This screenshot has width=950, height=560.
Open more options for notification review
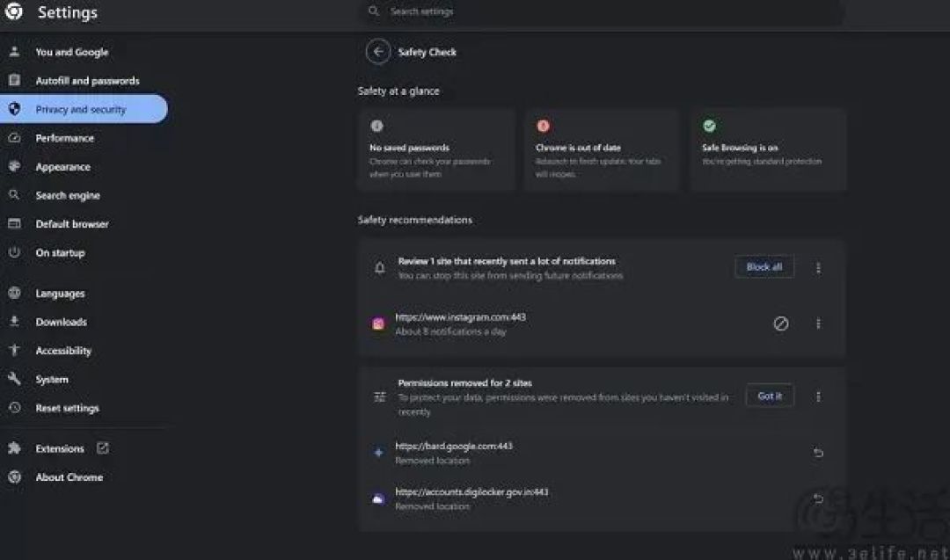click(819, 267)
